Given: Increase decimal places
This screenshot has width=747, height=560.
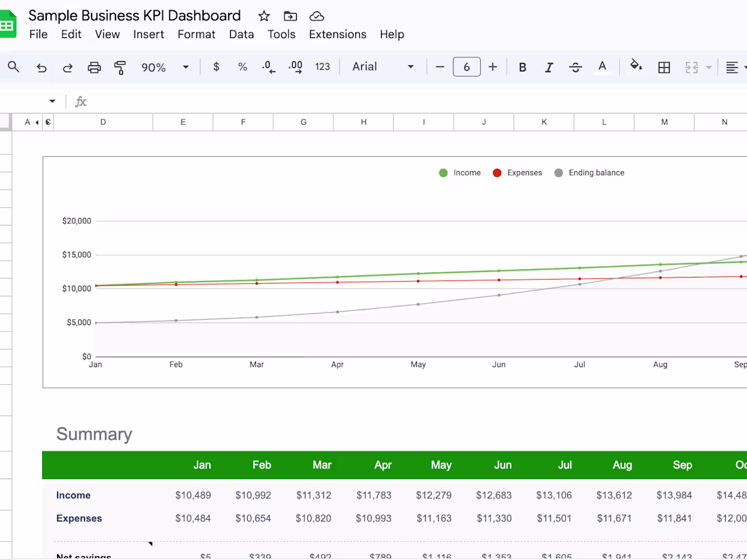Looking at the screenshot, I should [x=295, y=67].
